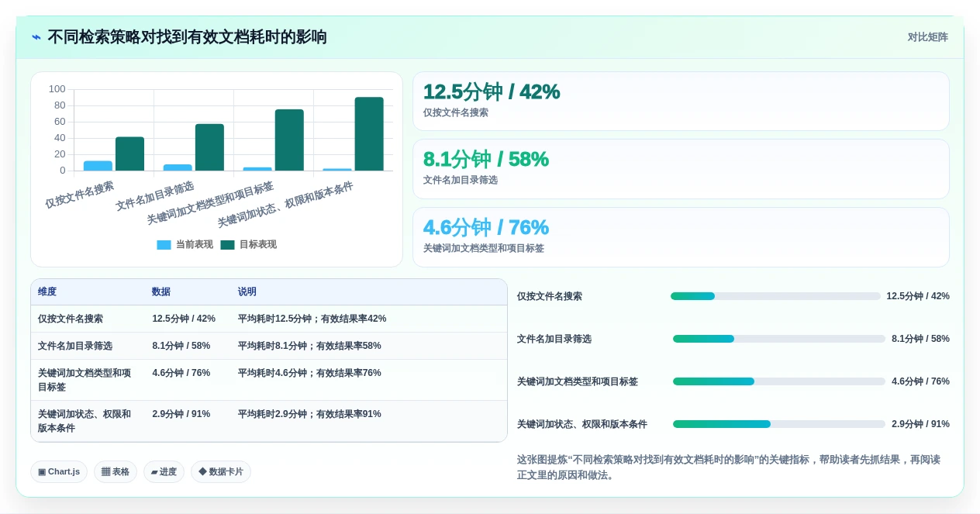
Task: Click progress bar for 文件名加目录筛选
Action: click(779, 339)
